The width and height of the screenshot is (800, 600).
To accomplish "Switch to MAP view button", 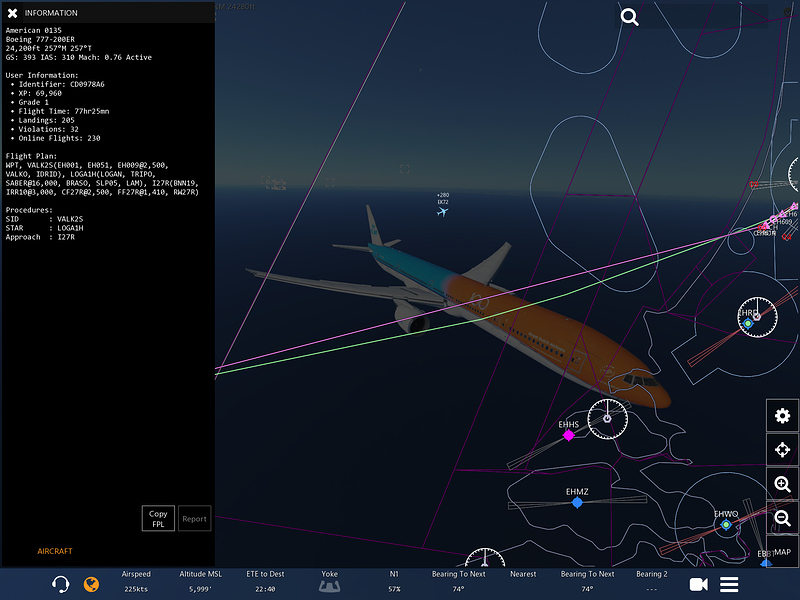I will 782,552.
